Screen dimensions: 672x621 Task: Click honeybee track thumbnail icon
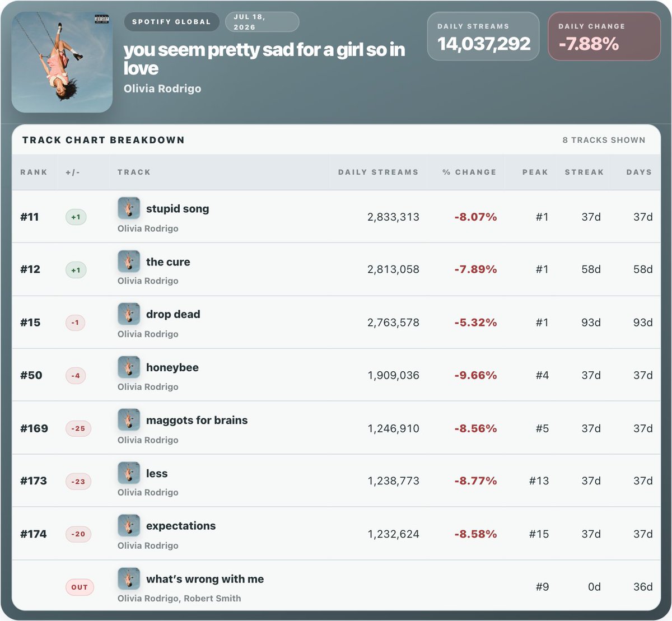tap(129, 367)
